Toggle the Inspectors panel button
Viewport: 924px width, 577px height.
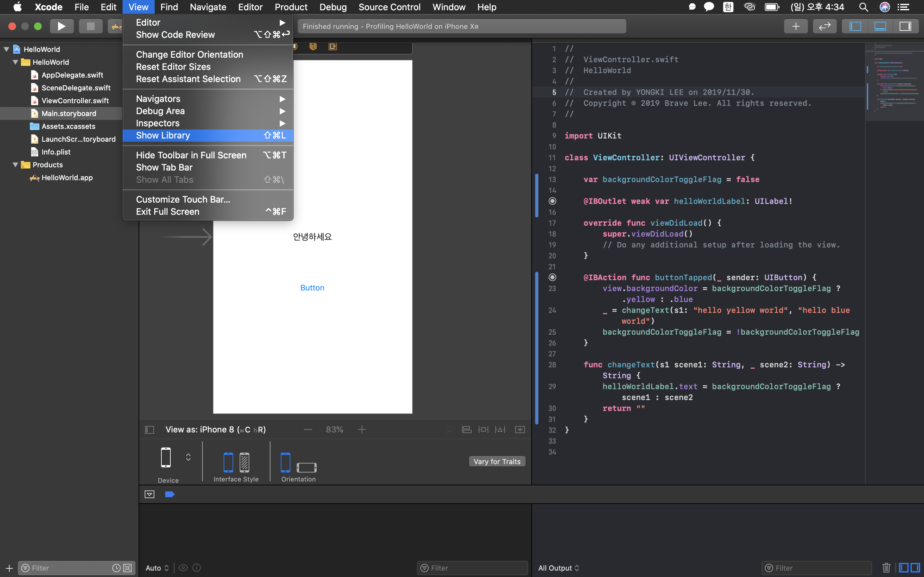pyautogui.click(x=905, y=26)
